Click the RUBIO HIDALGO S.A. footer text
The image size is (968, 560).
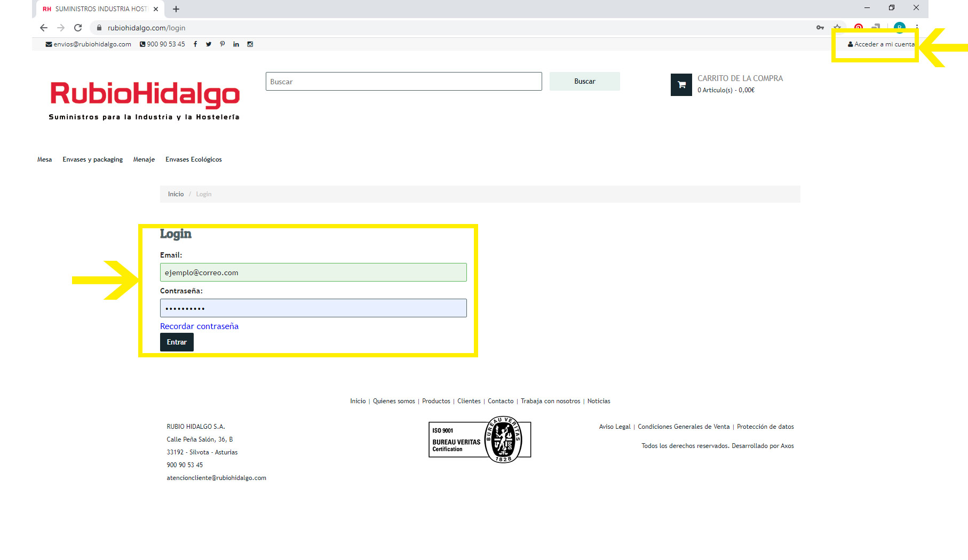[196, 427]
